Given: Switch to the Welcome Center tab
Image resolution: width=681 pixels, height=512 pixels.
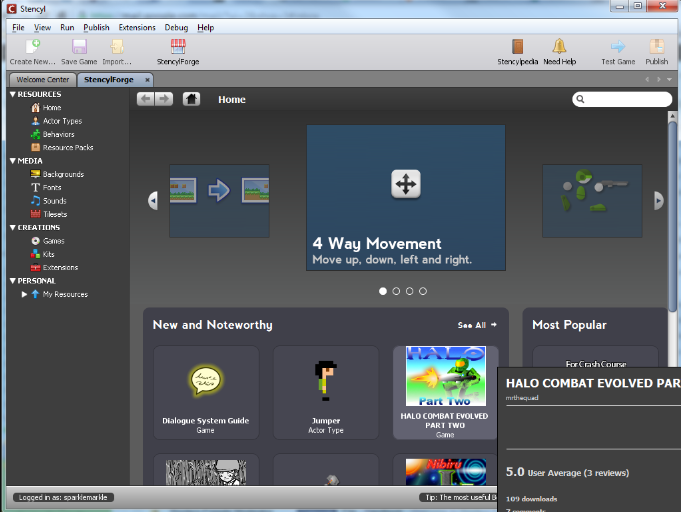Looking at the screenshot, I should [x=43, y=80].
